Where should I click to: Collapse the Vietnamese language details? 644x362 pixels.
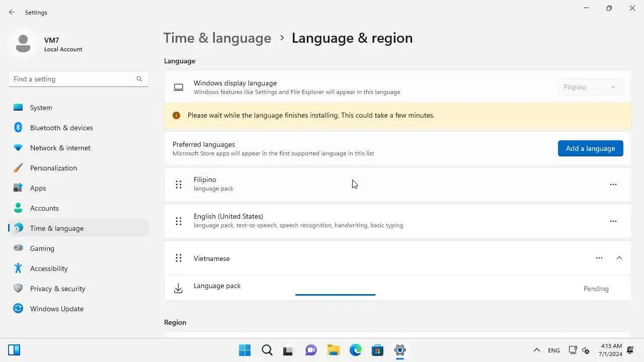point(619,258)
